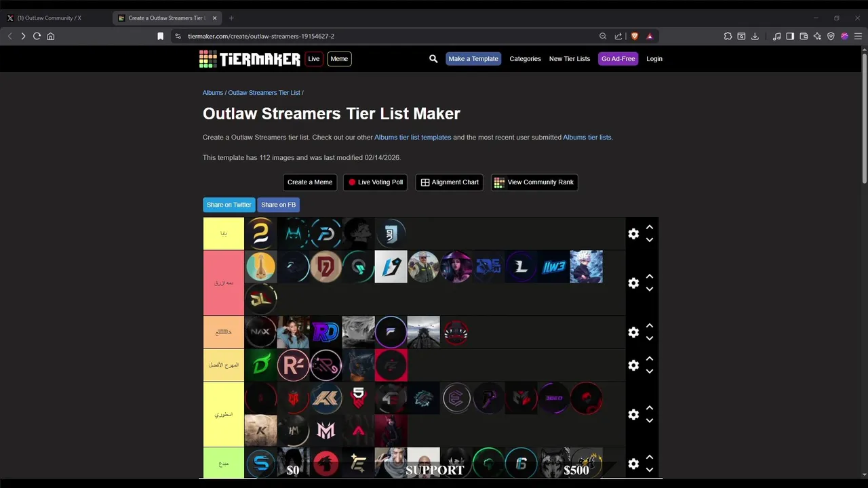Click the zoom magnifier icon in address bar
The height and width of the screenshot is (488, 868).
coord(603,36)
